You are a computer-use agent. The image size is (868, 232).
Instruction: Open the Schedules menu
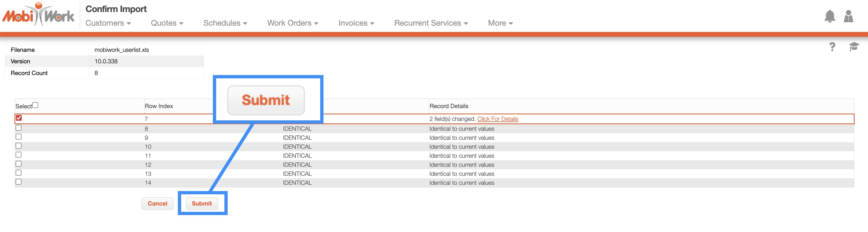pyautogui.click(x=225, y=23)
